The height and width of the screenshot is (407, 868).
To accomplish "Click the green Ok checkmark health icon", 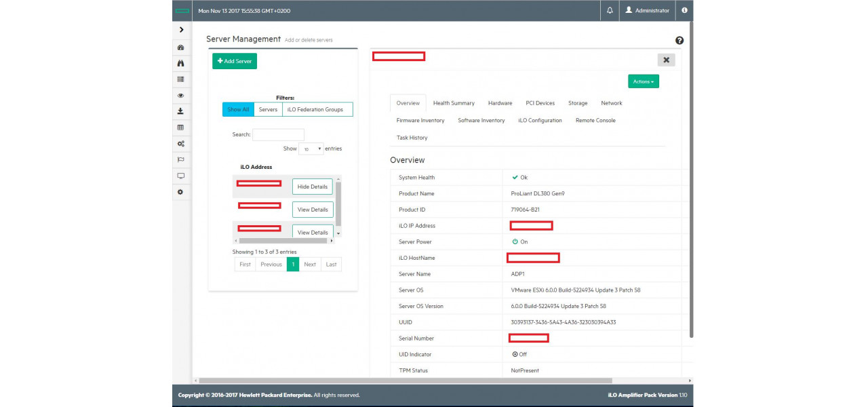I will tap(515, 178).
